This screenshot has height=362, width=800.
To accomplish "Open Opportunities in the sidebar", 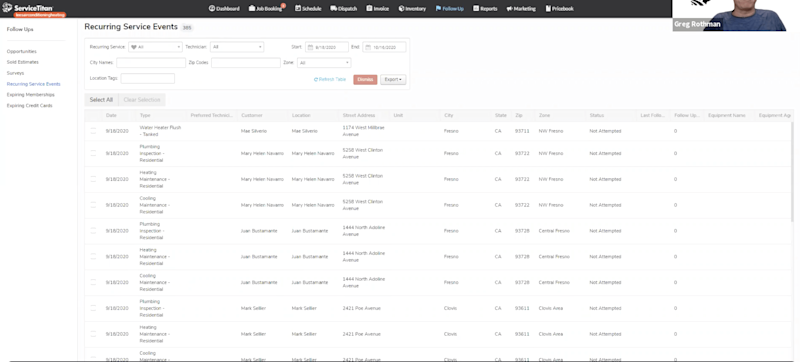I will 21,51.
